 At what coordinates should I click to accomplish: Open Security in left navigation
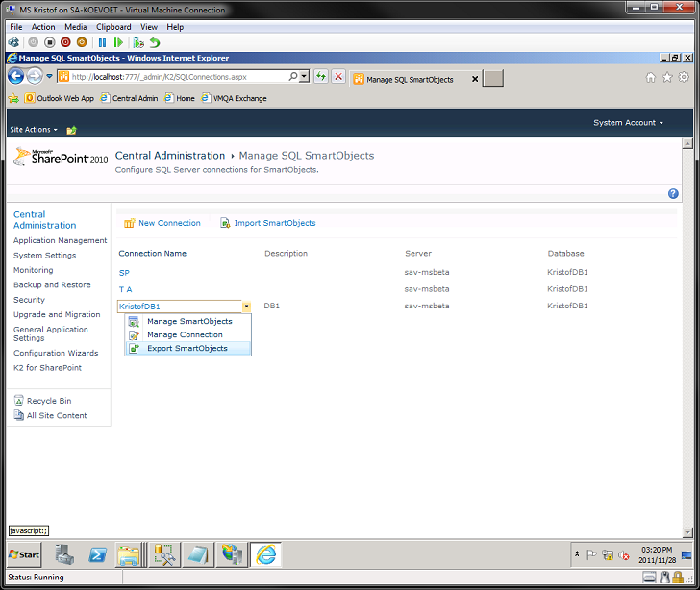tap(30, 300)
